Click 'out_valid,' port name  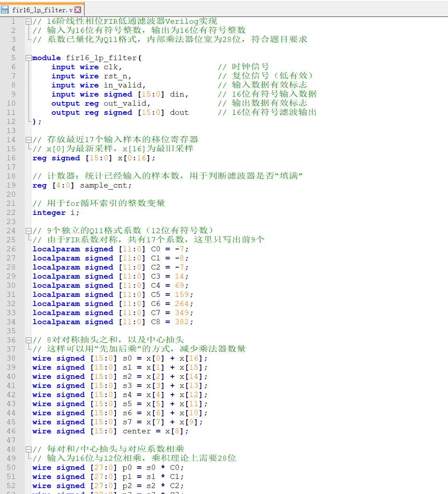coord(127,103)
